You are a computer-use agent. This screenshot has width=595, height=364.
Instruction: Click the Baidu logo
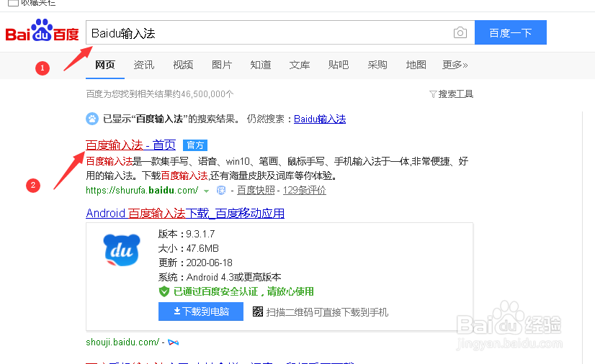point(42,30)
